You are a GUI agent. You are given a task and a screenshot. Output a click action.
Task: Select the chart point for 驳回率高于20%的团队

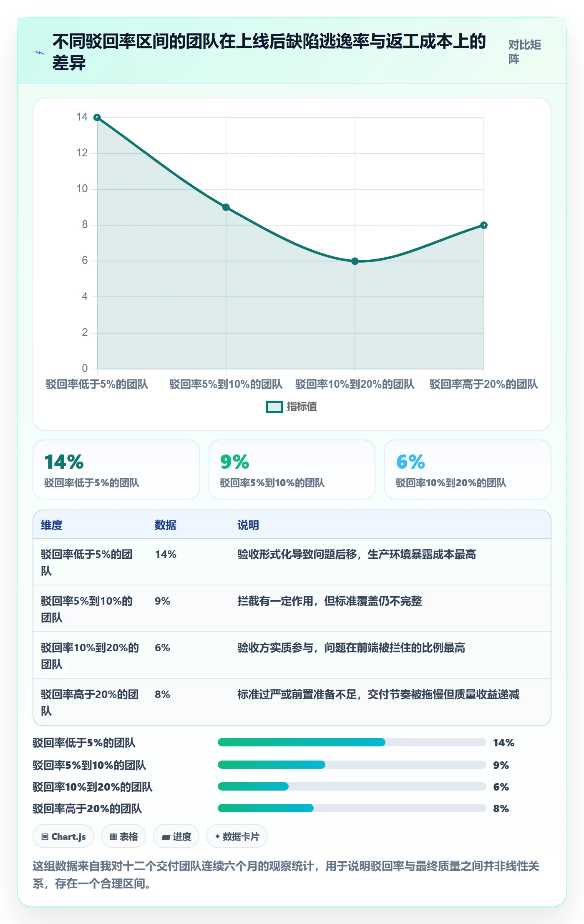coord(484,225)
